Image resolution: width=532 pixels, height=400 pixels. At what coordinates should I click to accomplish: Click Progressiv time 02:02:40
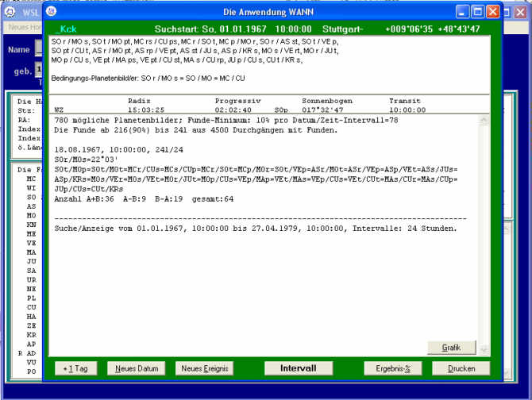233,110
